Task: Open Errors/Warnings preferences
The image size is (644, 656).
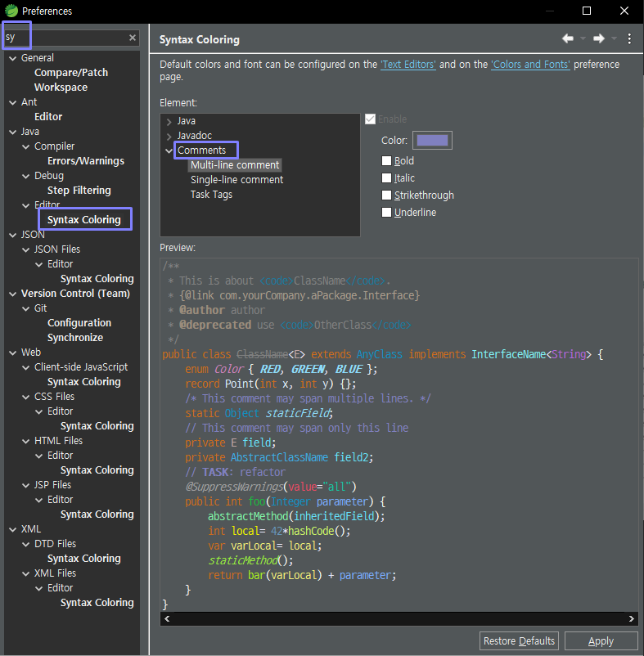Action: [x=86, y=160]
